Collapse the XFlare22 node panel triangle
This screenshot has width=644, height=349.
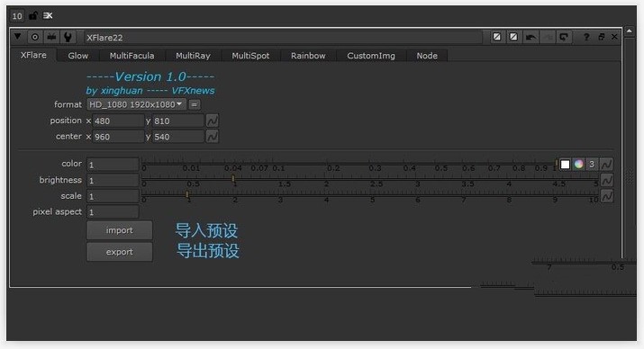click(17, 37)
